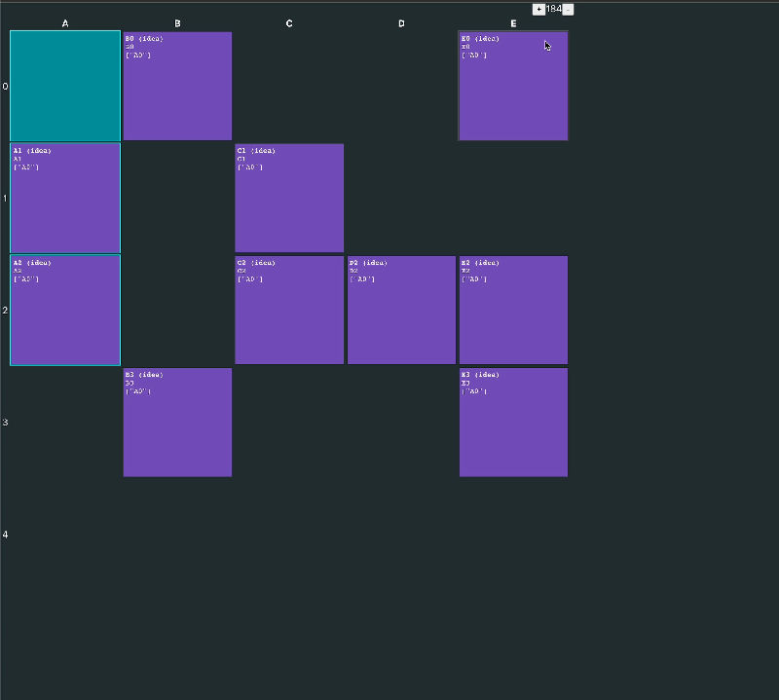Viewport: 779px width, 700px height.
Task: Click the zoom value 184
Action: (553, 10)
